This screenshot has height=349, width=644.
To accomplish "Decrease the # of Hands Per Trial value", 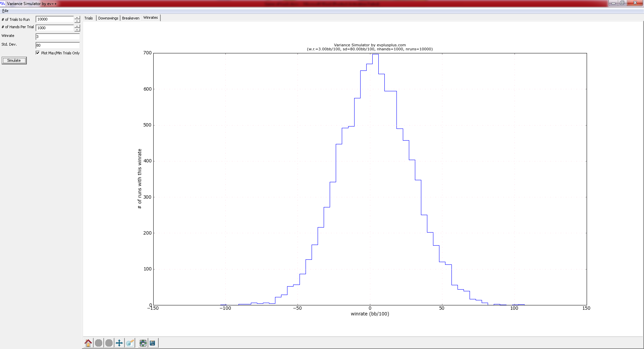I will [x=77, y=30].
